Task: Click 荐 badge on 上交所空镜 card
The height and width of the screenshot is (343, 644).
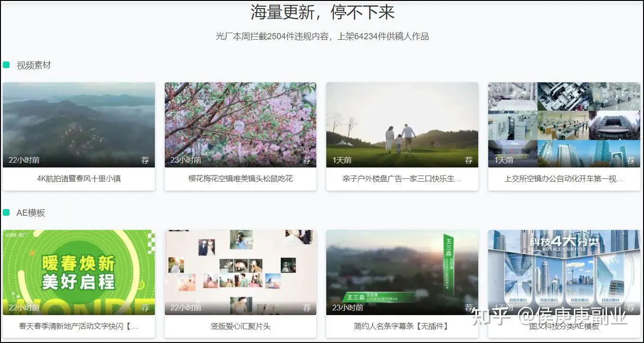Action: coord(631,160)
